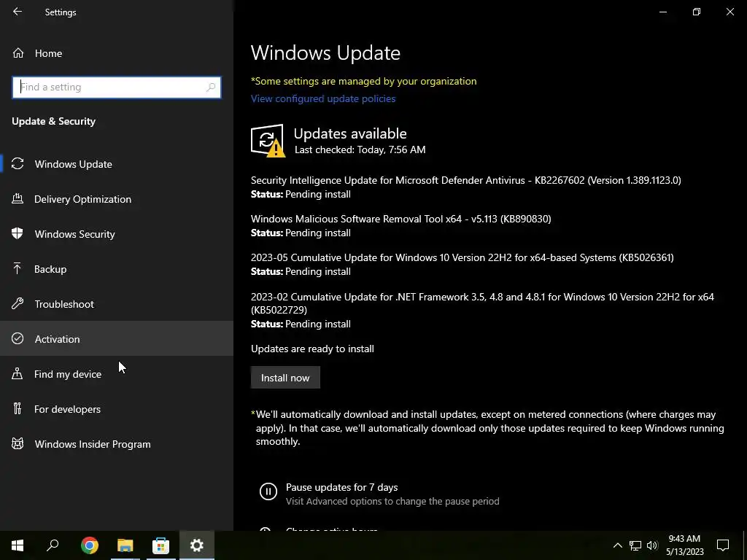Click the Troubleshoot wrench icon
The image size is (747, 560).
pos(18,303)
